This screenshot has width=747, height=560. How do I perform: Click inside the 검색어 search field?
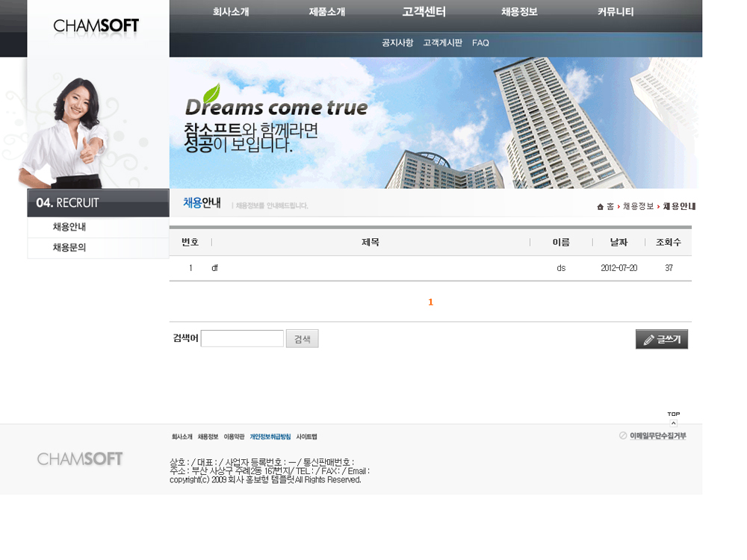(x=242, y=339)
